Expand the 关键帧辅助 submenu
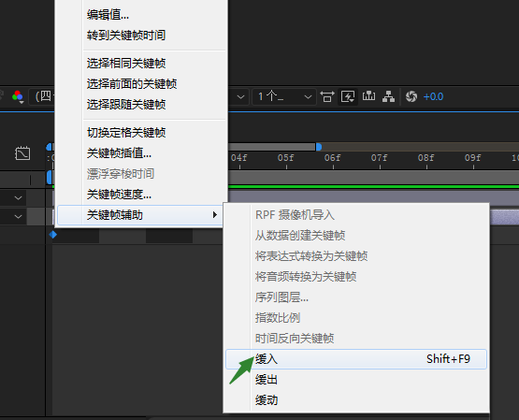The width and height of the screenshot is (519, 420). pos(139,215)
